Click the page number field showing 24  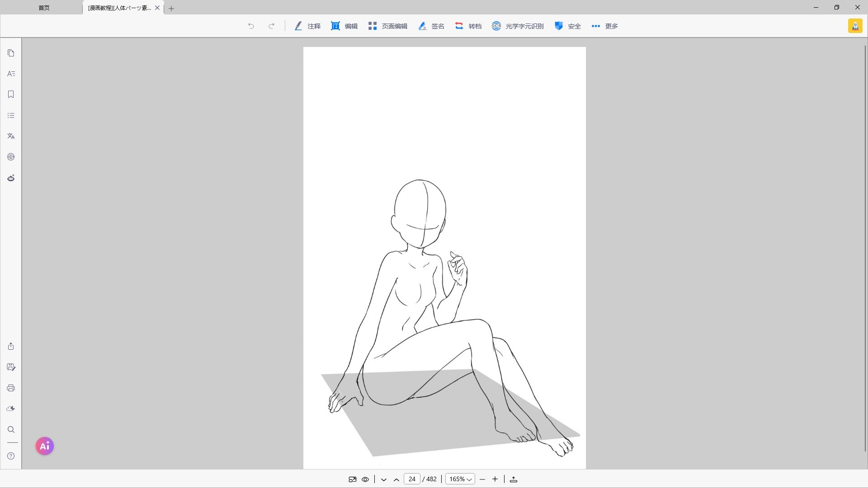coord(412,479)
